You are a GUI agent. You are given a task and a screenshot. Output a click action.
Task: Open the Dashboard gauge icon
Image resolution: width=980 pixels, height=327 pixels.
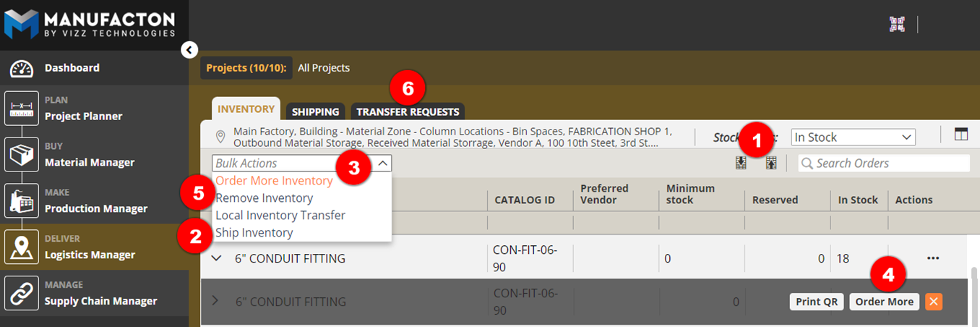(22, 68)
